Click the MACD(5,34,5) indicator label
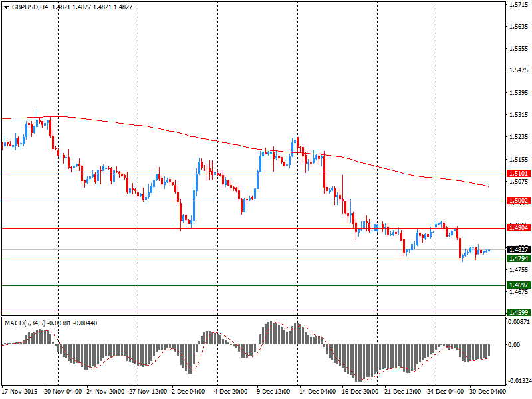Image resolution: width=532 pixels, height=399 pixels. pos(25,323)
